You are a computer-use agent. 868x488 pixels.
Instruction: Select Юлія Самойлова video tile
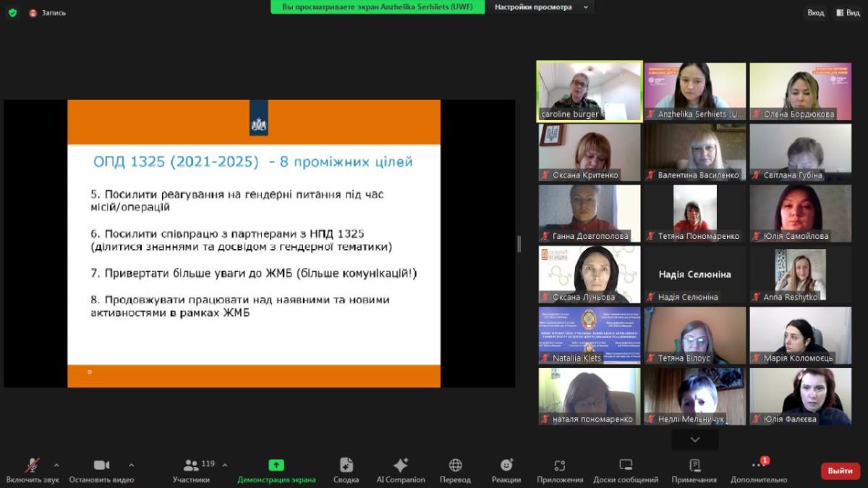click(800, 213)
